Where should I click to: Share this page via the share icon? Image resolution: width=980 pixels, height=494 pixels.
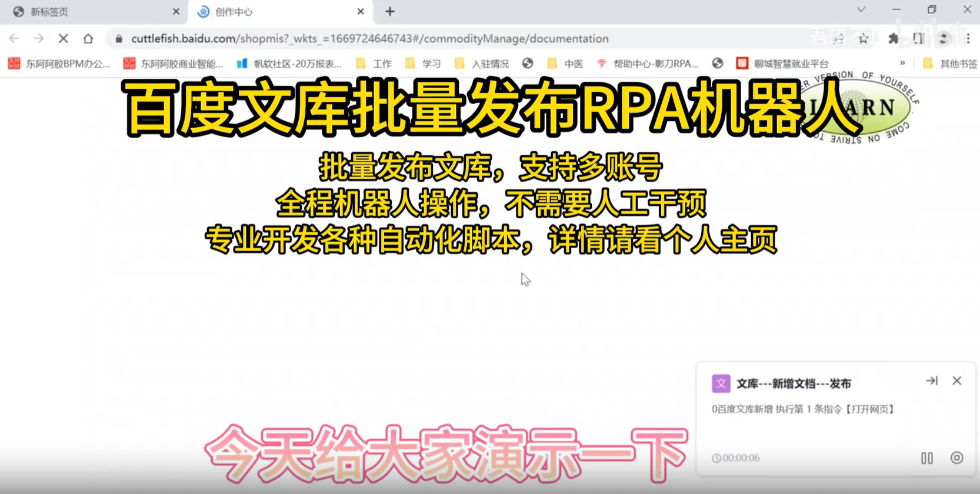pyautogui.click(x=839, y=38)
